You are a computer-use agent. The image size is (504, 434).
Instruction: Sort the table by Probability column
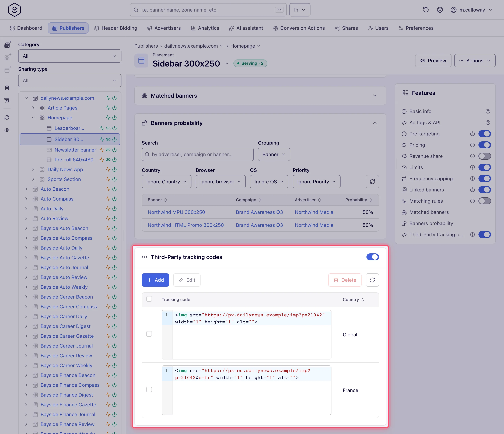coord(359,200)
